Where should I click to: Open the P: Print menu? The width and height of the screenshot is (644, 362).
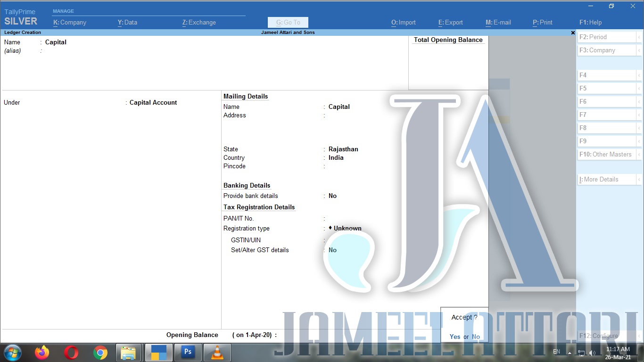[x=543, y=22]
